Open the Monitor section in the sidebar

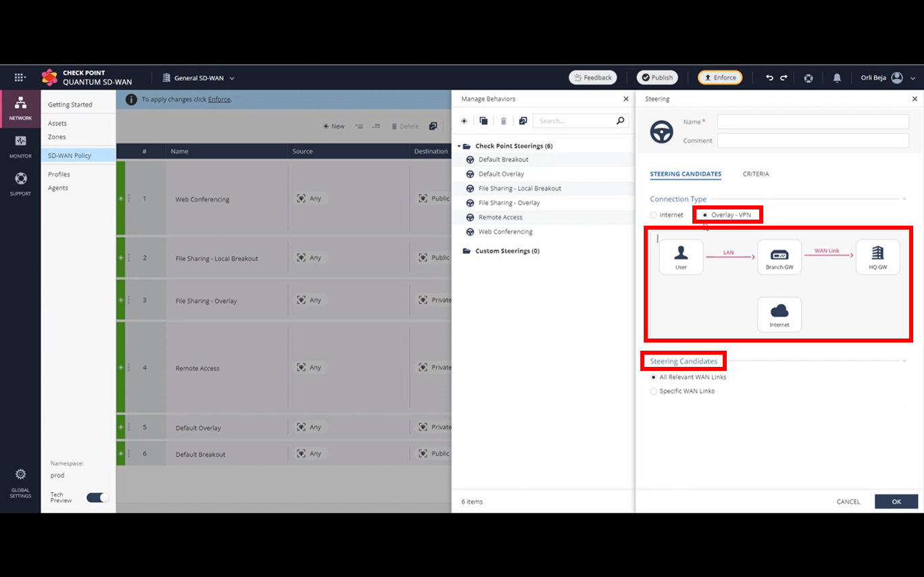pos(20,147)
